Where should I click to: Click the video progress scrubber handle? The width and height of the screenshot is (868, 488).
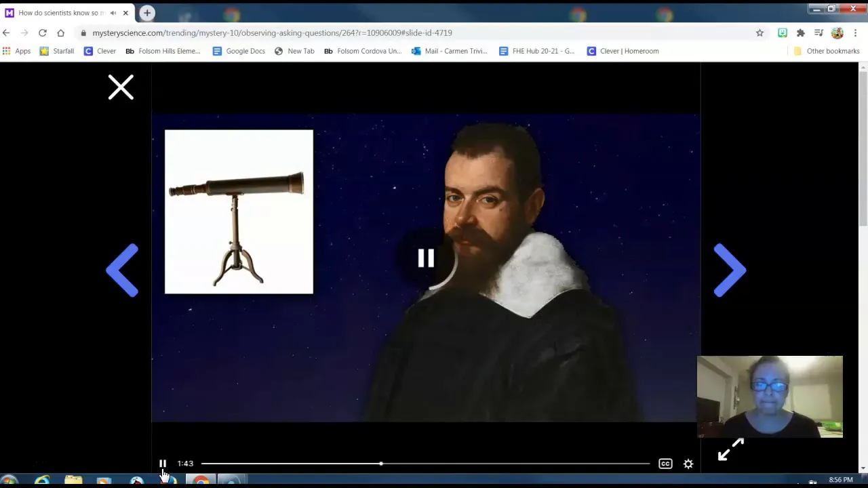coord(381,464)
